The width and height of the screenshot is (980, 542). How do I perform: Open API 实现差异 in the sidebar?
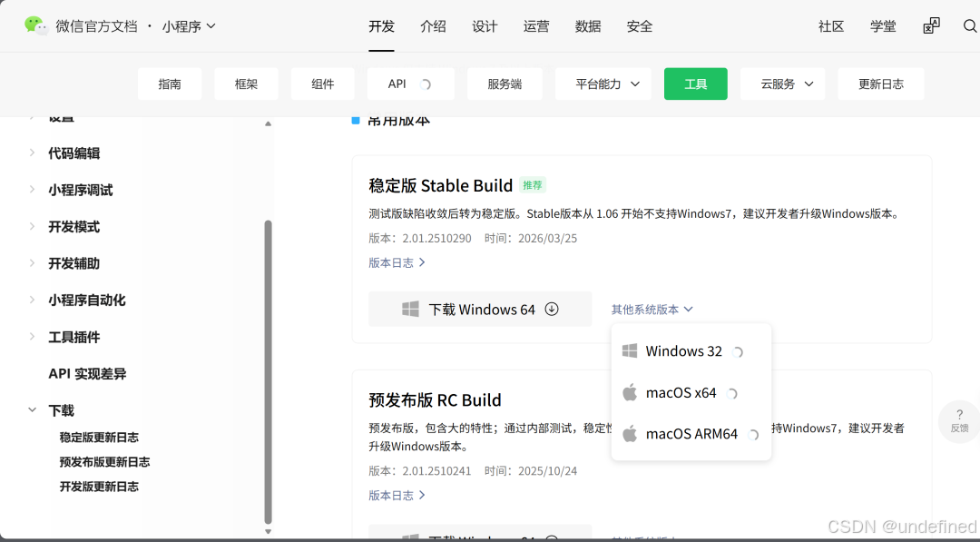pyautogui.click(x=87, y=373)
